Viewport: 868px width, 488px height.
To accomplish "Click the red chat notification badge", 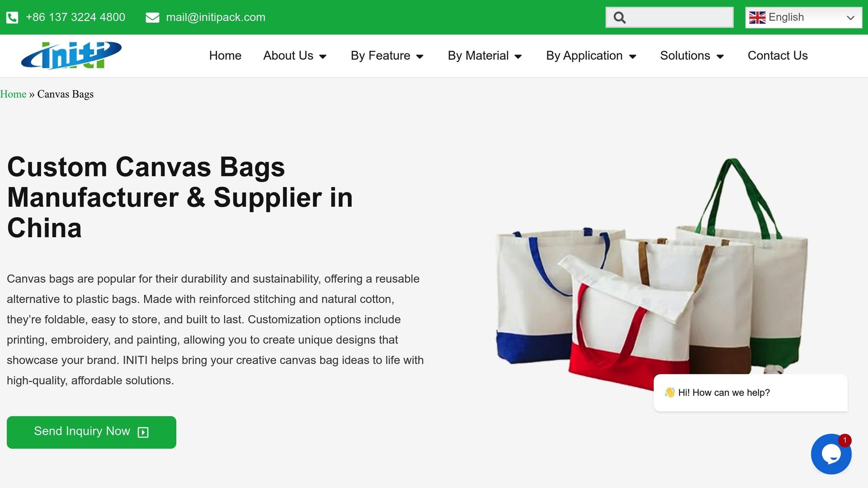I will (x=845, y=440).
